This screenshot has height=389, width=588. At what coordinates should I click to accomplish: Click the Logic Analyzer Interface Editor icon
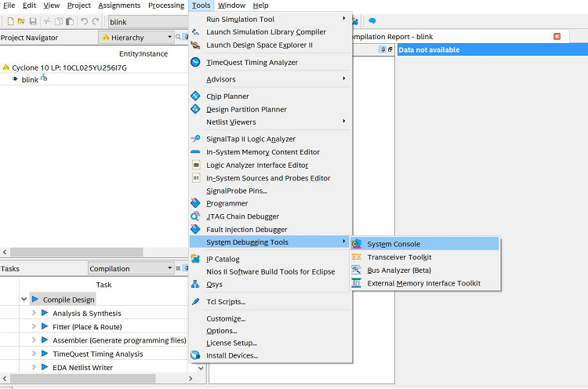[x=196, y=165]
